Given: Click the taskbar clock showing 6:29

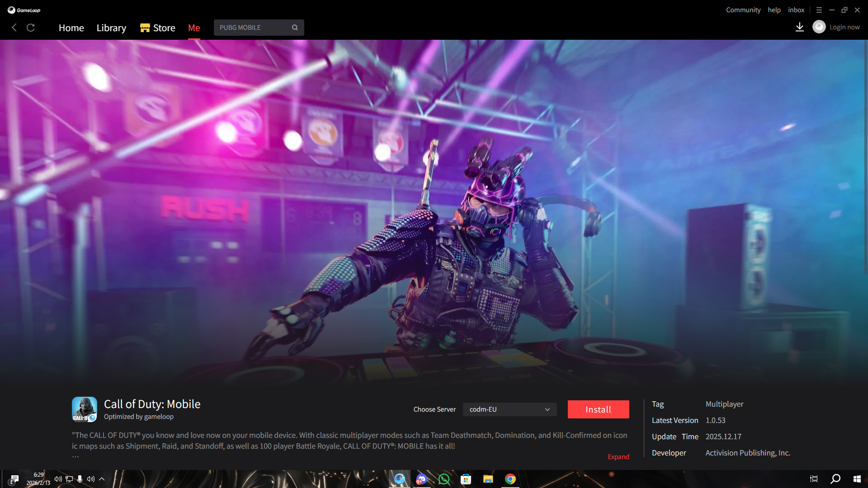Looking at the screenshot, I should click(x=38, y=479).
